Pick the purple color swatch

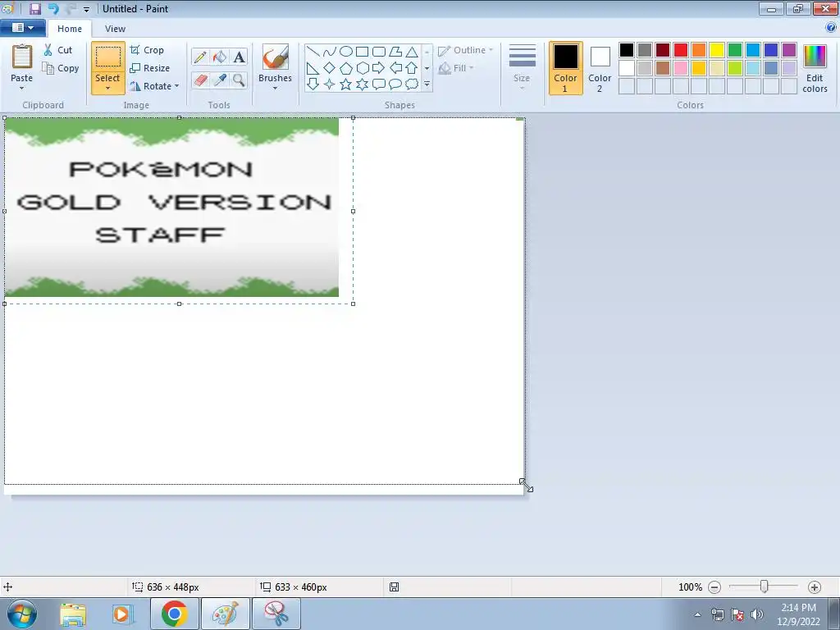click(x=789, y=50)
